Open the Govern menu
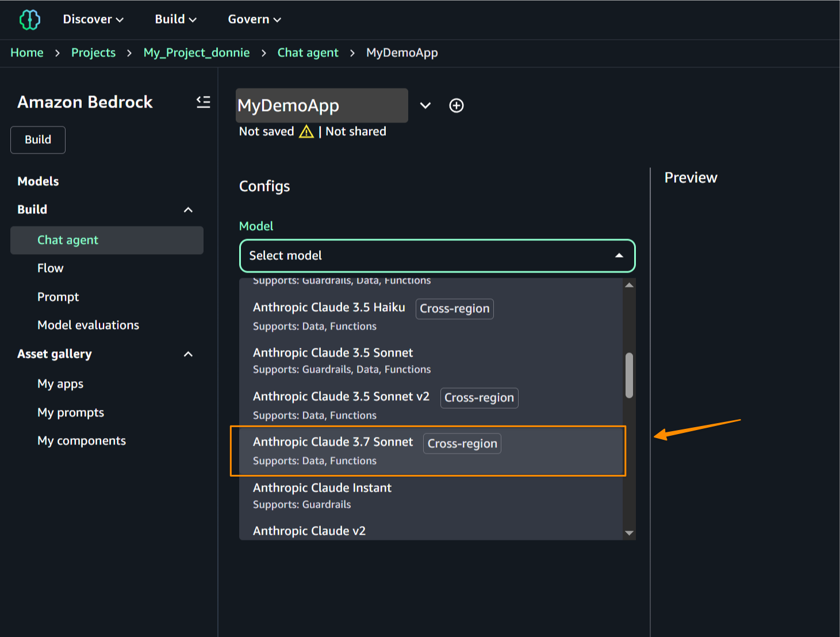 pyautogui.click(x=254, y=20)
